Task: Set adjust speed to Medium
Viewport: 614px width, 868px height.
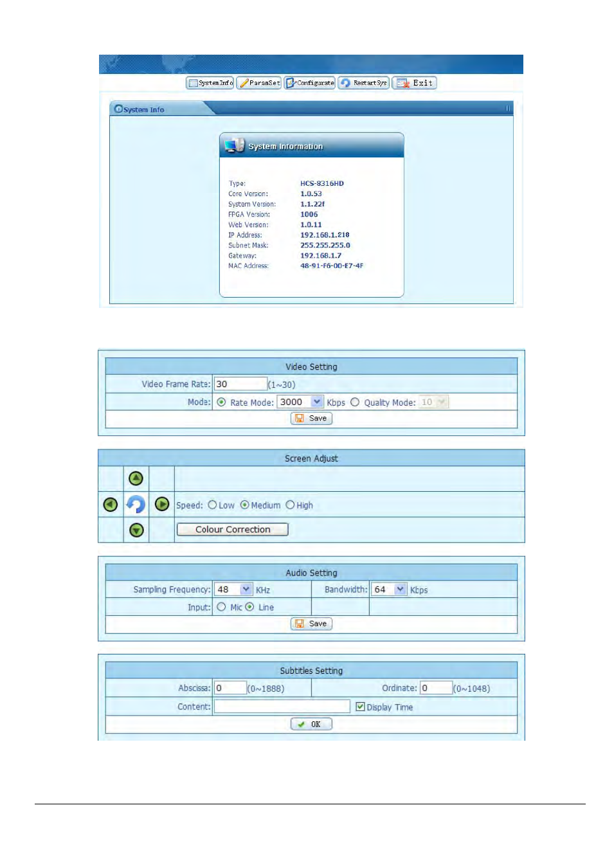Action: click(245, 505)
